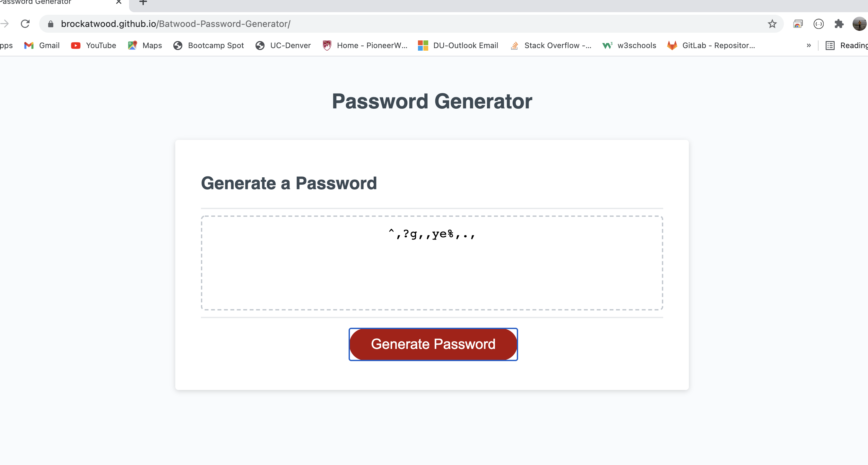Click the round brackets extension icon
This screenshot has width=868, height=465.
tap(819, 24)
